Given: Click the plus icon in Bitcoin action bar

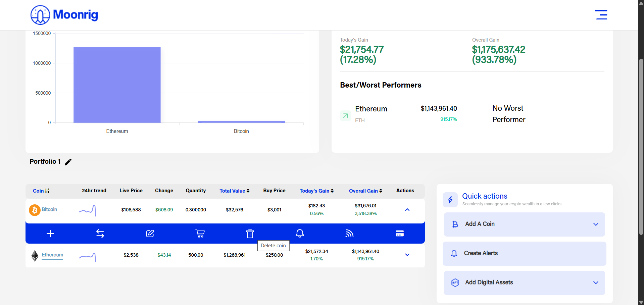Looking at the screenshot, I should (x=50, y=234).
